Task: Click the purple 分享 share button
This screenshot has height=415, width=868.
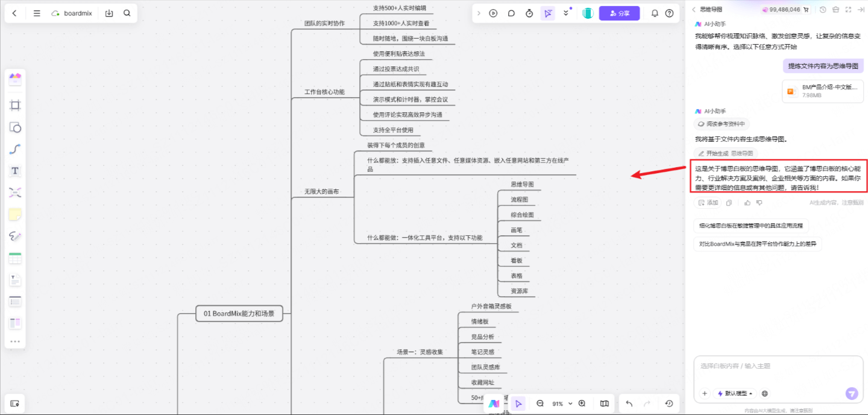Action: click(x=619, y=13)
